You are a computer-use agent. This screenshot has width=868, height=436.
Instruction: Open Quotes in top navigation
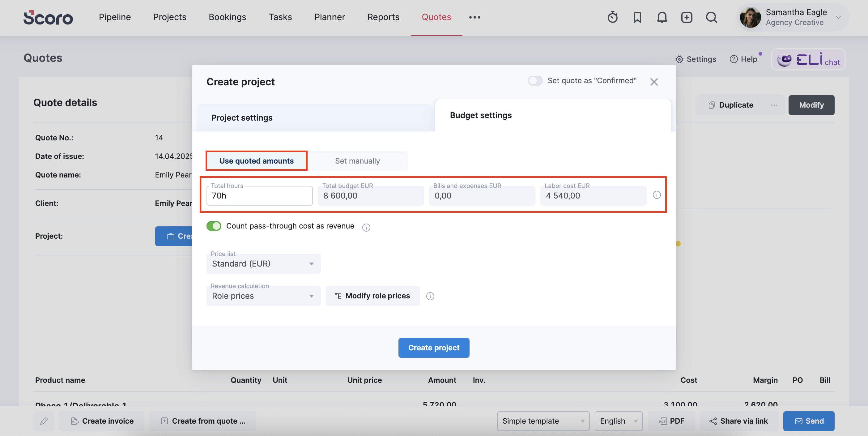point(436,17)
